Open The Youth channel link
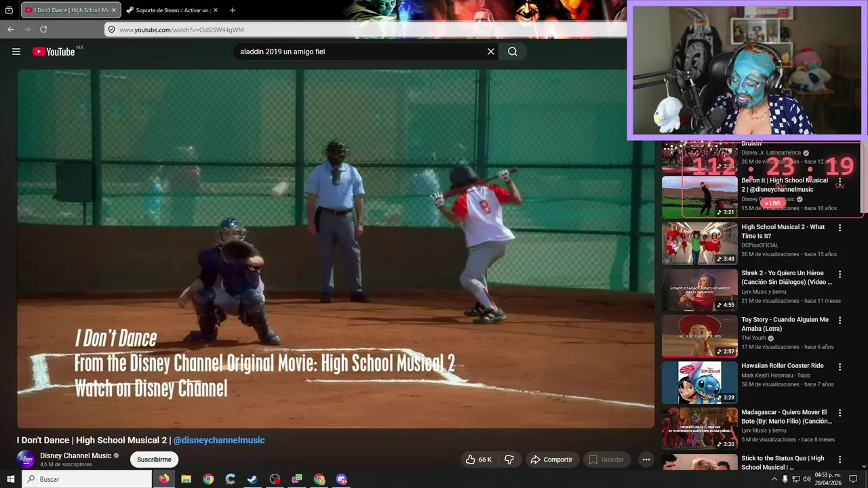 [x=754, y=338]
